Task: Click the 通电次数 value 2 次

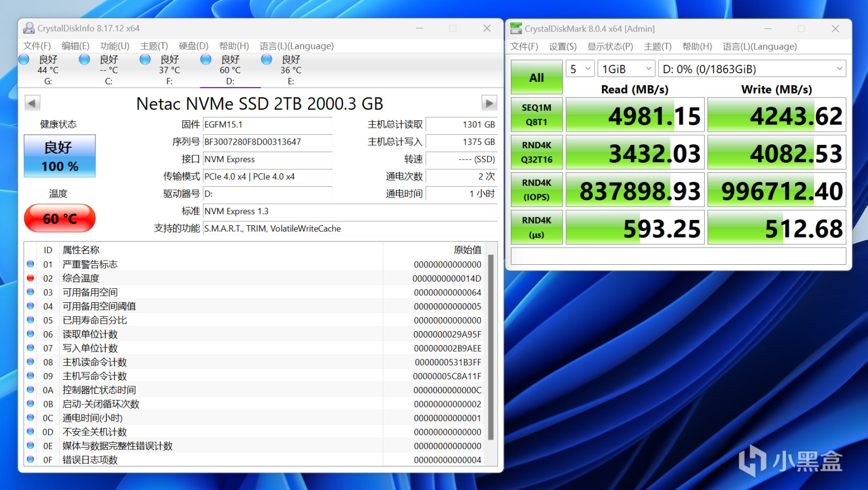Action: 462,177
